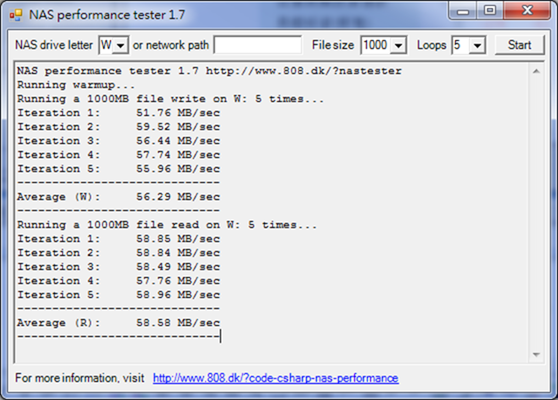The image size is (558, 400).
Task: Click the read Iteration 2 58.84 MB/sec line
Action: [x=119, y=253]
